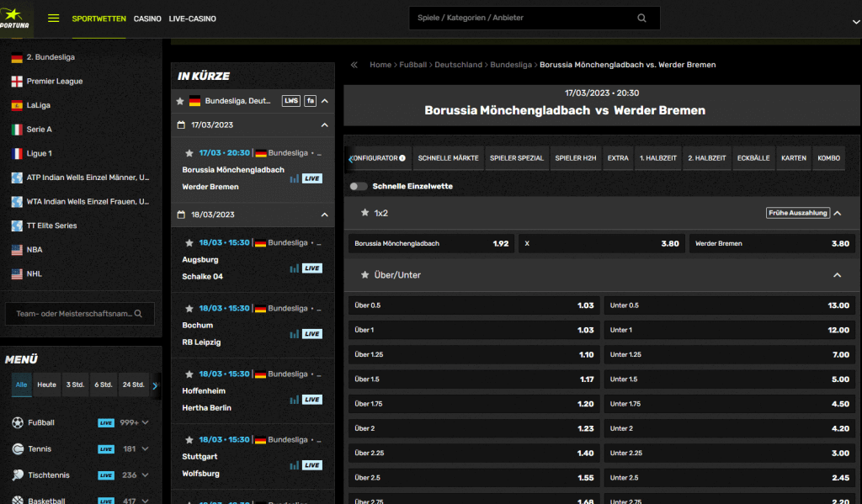This screenshot has height=504, width=862.
Task: Favorite the Über/Unter market star
Action: tap(364, 275)
